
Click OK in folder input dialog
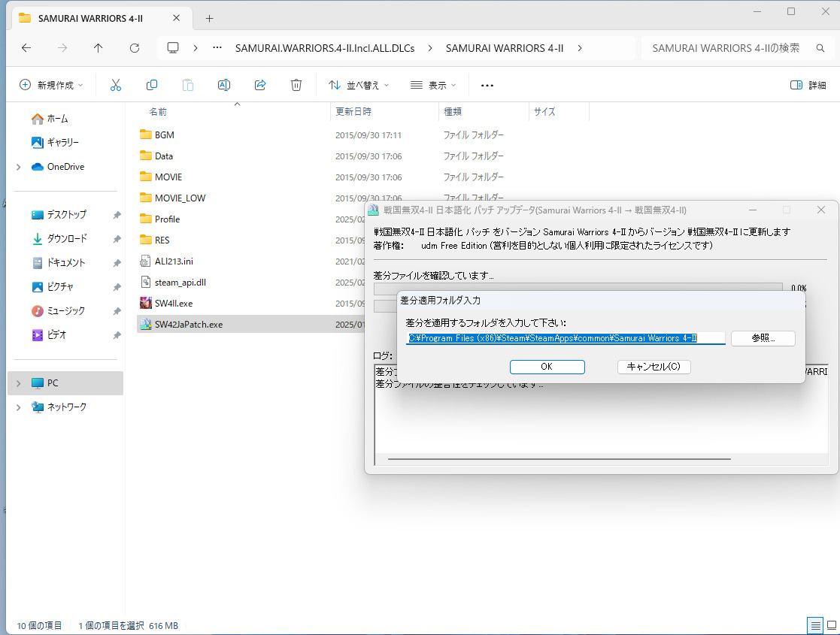(x=547, y=367)
